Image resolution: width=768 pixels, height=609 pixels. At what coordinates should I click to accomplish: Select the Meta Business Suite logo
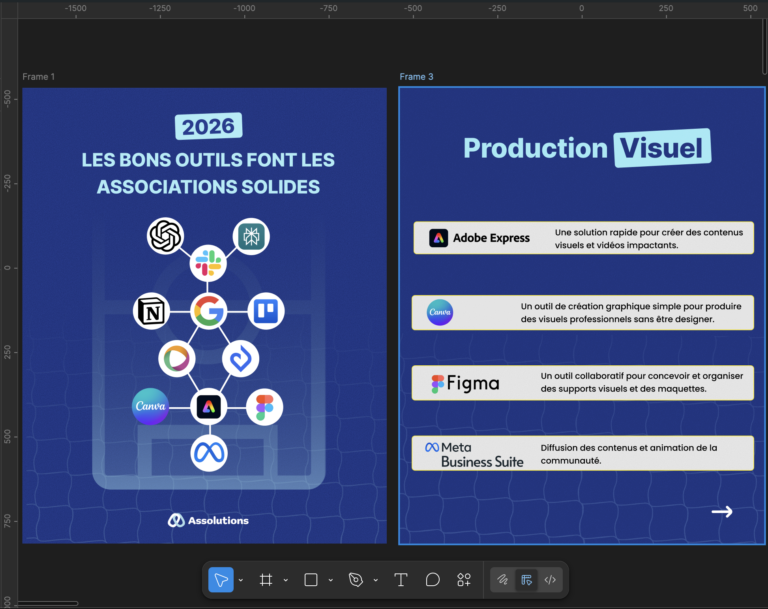474,454
